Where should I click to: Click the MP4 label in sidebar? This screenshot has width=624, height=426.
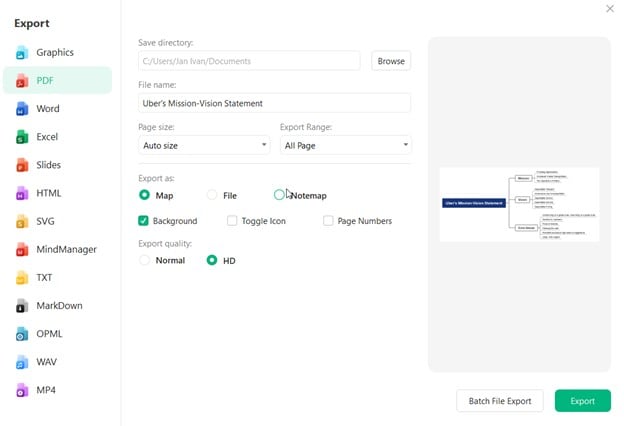pos(46,390)
